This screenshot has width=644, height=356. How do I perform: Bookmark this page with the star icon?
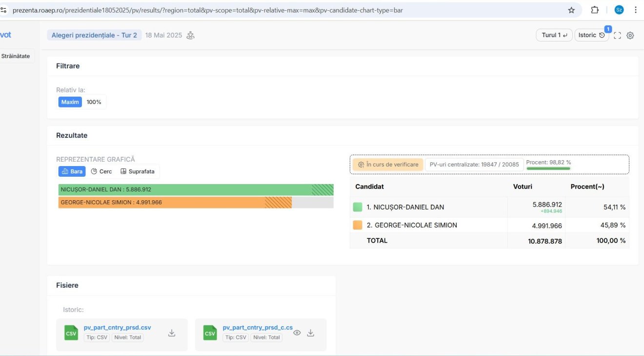571,10
